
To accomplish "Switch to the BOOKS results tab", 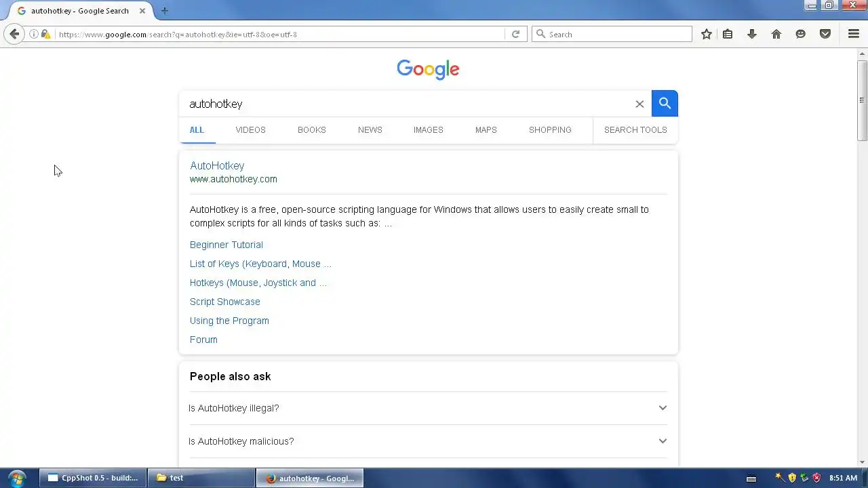I will (311, 130).
